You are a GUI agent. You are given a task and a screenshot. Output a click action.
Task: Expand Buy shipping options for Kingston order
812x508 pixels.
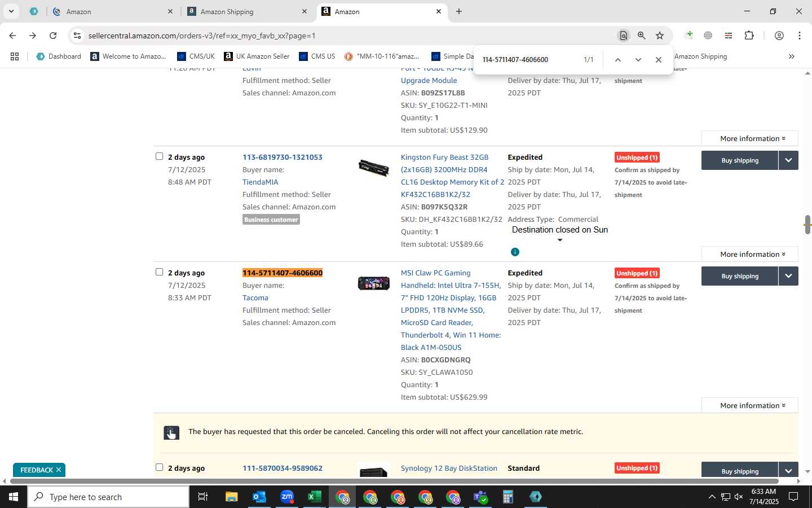(x=788, y=160)
